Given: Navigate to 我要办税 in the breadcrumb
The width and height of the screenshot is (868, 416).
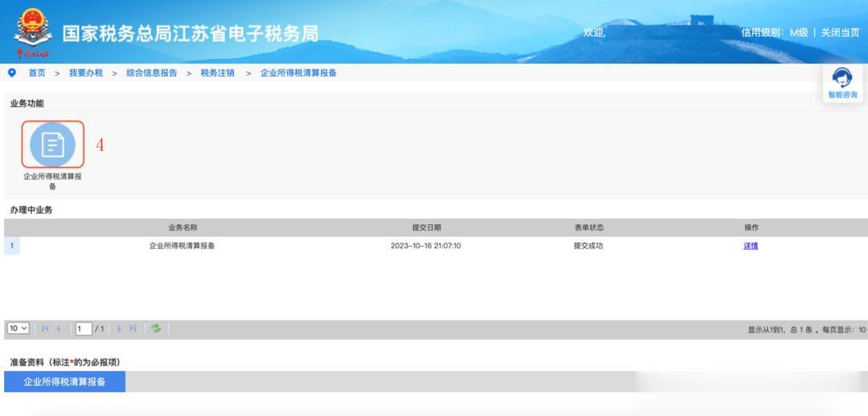Looking at the screenshot, I should click(x=86, y=73).
